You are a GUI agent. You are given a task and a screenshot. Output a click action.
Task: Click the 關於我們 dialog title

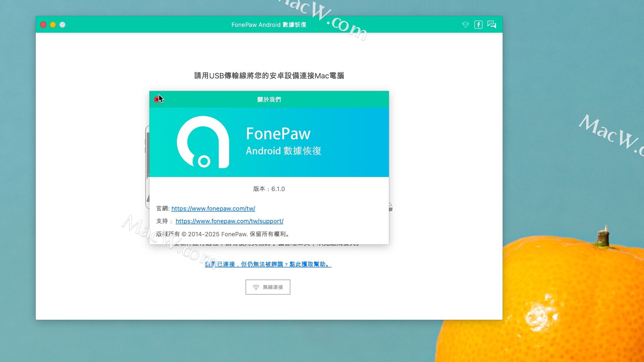tap(269, 100)
